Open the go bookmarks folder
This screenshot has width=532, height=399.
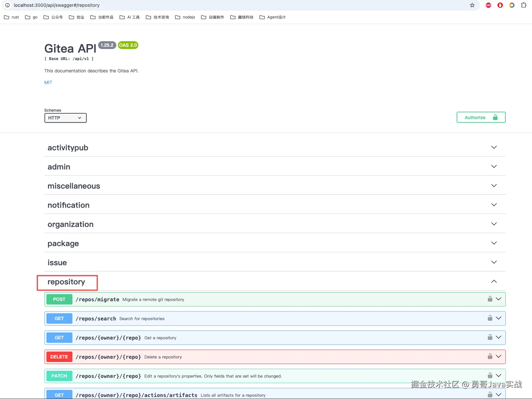(31, 17)
